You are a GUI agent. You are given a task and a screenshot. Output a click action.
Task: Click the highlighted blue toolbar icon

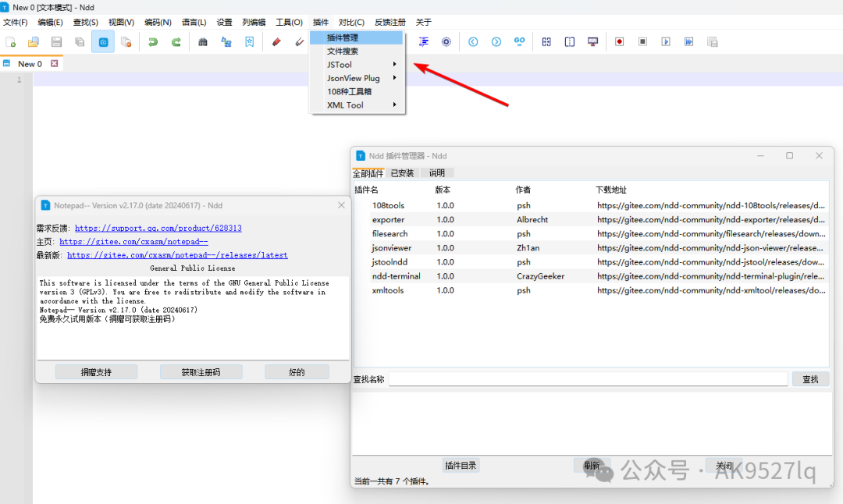pos(103,42)
